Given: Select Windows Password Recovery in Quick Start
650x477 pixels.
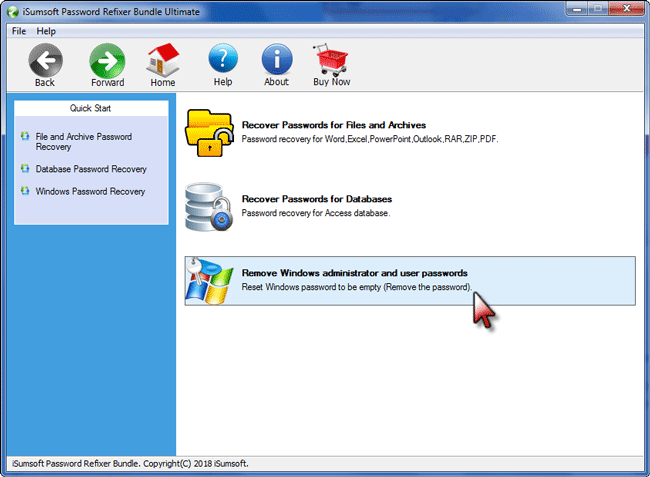Looking at the screenshot, I should (x=90, y=191).
